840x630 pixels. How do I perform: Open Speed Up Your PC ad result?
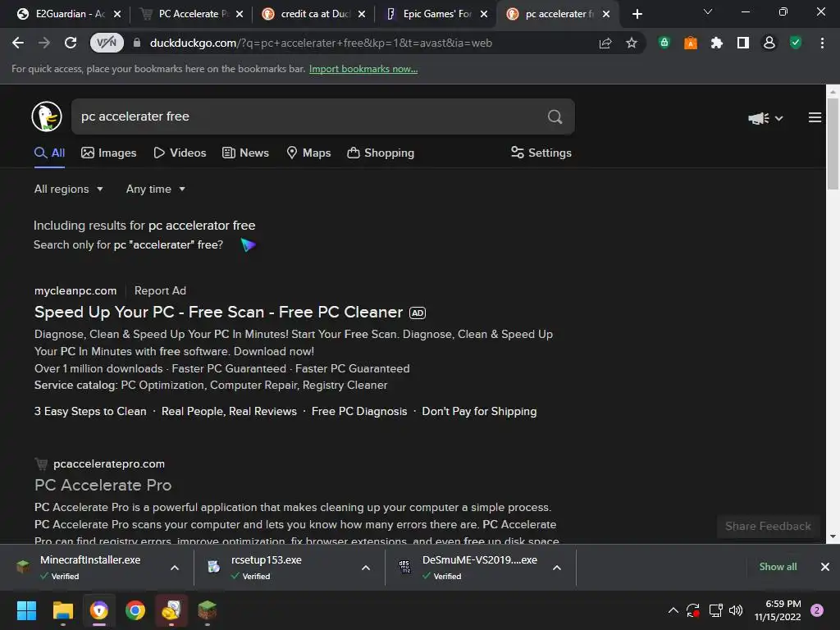pyautogui.click(x=218, y=312)
